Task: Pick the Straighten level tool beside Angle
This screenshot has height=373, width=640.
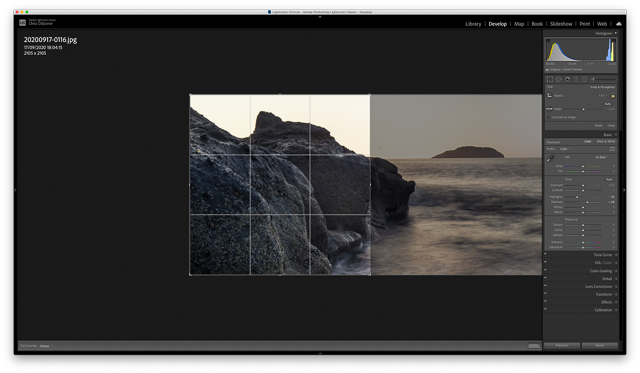Action: click(x=549, y=109)
